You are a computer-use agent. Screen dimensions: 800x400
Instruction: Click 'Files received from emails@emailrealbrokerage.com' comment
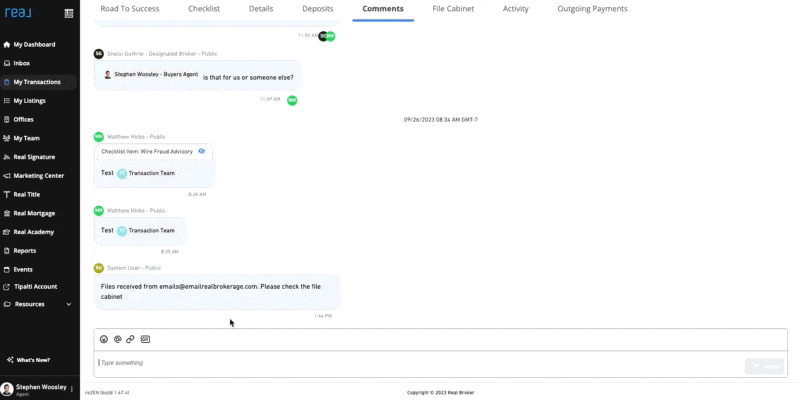coord(217,292)
